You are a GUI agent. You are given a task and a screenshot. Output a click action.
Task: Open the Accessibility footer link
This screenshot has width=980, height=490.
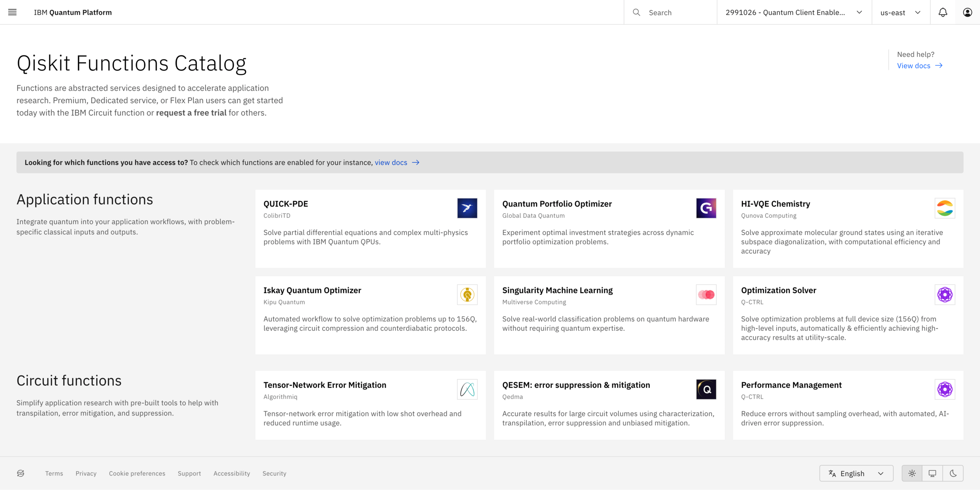click(231, 473)
